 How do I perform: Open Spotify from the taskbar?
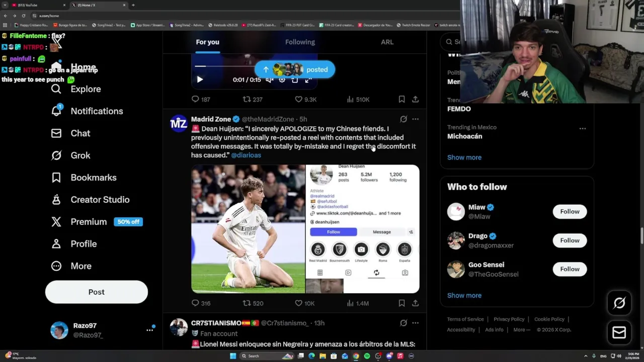pyautogui.click(x=367, y=356)
